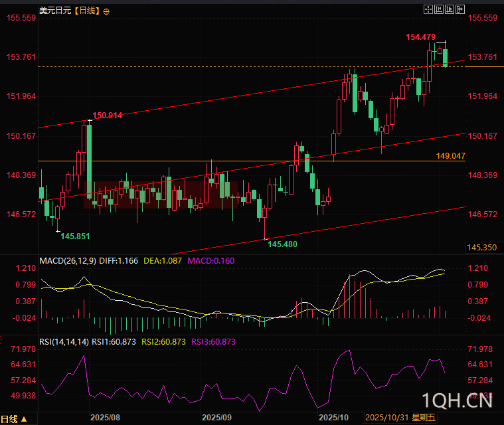The image size is (504, 425).
Task: Select the DEA:1.087 value label
Action: 163,261
